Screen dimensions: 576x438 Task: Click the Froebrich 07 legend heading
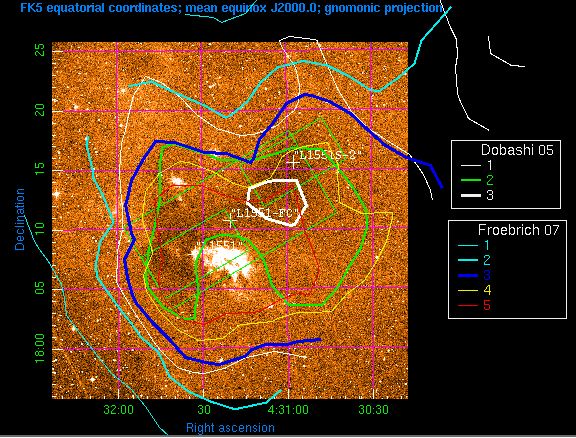pyautogui.click(x=518, y=230)
